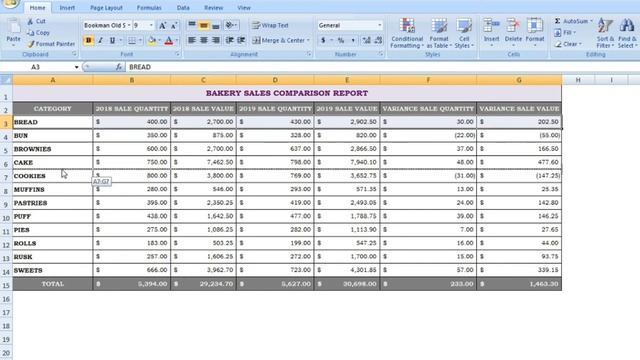Switch to the Page Layout tab

coord(106,8)
